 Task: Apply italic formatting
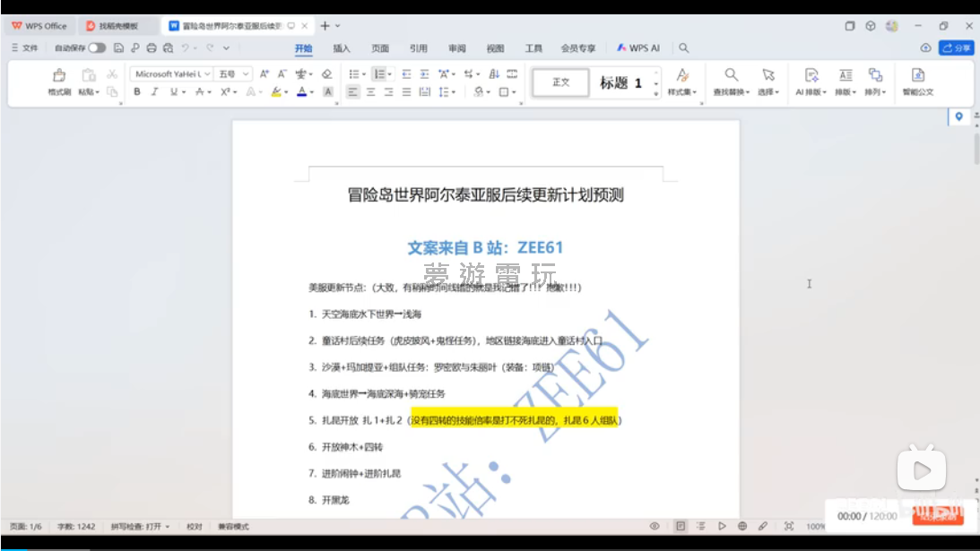point(154,91)
